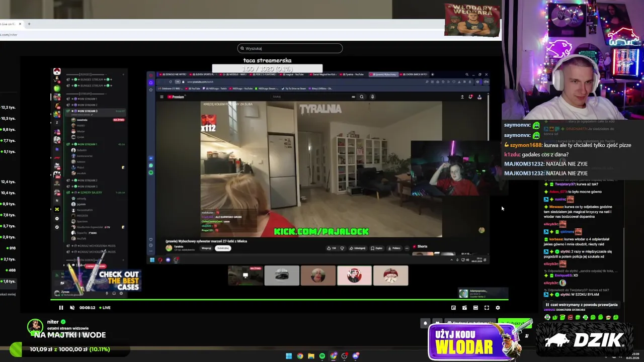Open Spotify icon in Opera sidebar
The width and height of the screenshot is (644, 362).
coord(150,172)
